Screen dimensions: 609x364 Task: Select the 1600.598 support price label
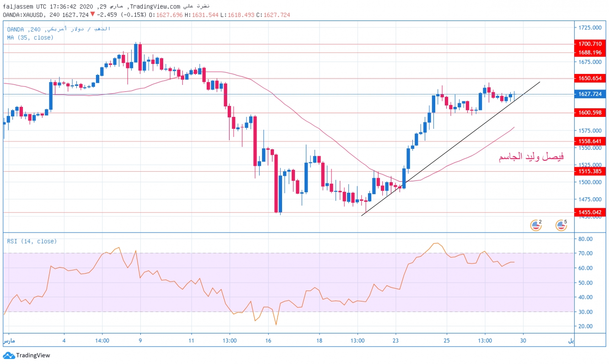[x=590, y=112]
